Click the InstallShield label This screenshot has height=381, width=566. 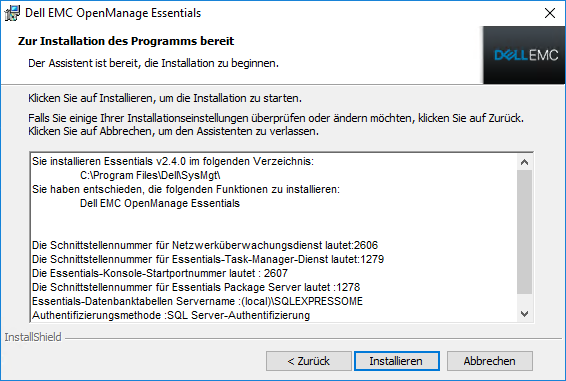click(33, 337)
